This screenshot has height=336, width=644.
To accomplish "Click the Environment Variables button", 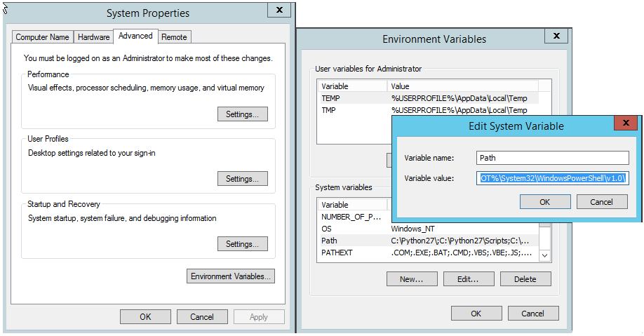I will tap(231, 276).
